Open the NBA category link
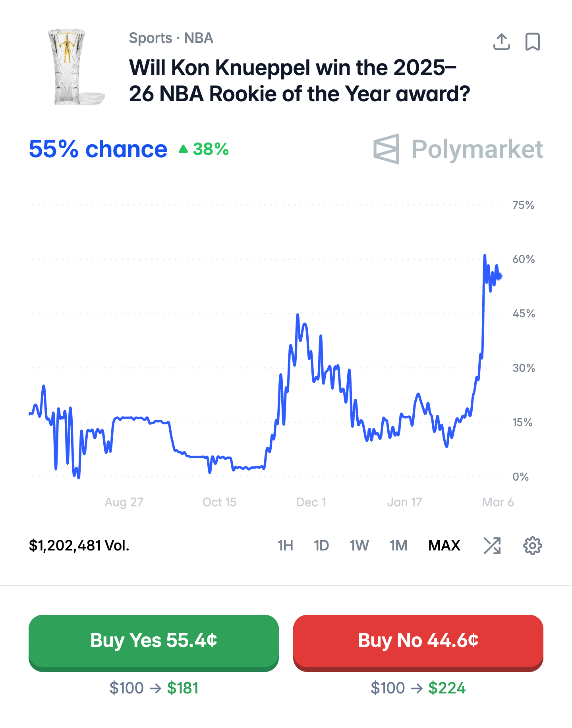Screen dimensions: 572x728 [x=199, y=38]
